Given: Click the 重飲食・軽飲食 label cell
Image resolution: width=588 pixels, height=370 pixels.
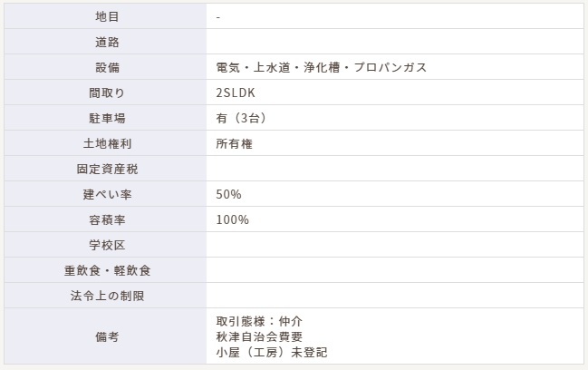Looking at the screenshot, I should 107,270.
